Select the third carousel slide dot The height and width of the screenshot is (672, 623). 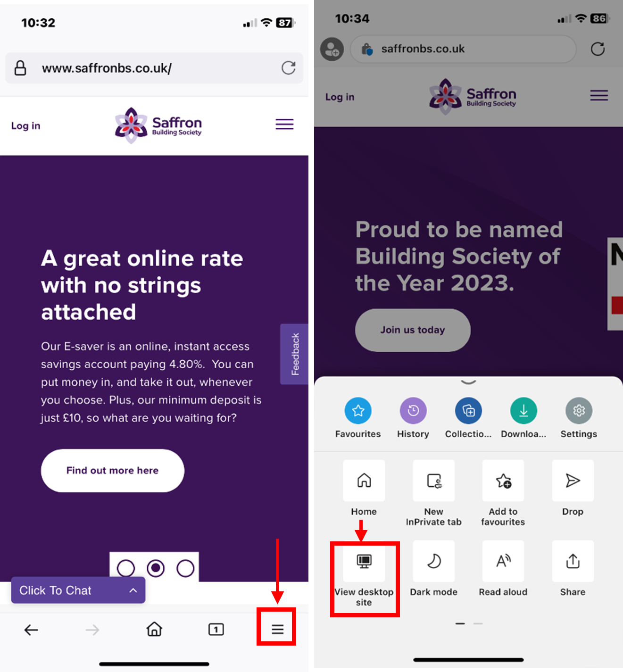pyautogui.click(x=185, y=568)
